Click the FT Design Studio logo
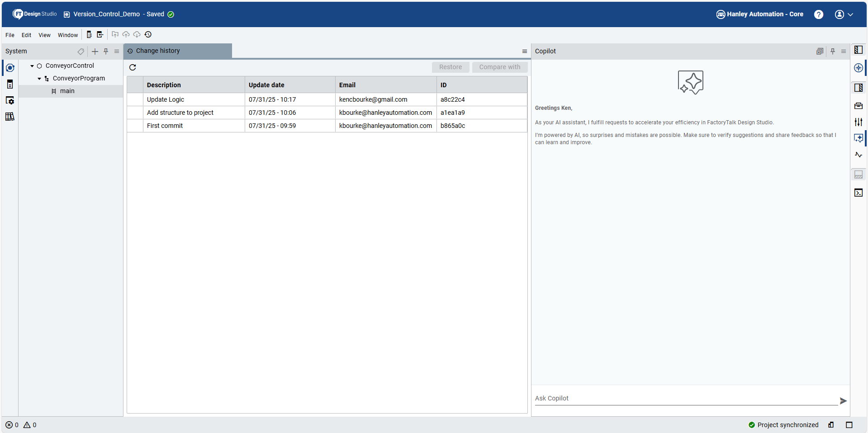This screenshot has width=868, height=433. pyautogui.click(x=35, y=14)
